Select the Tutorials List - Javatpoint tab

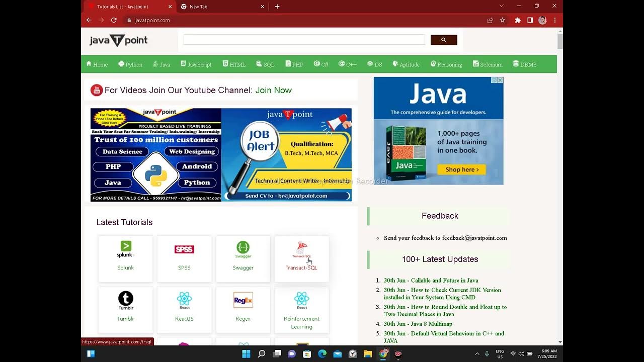pyautogui.click(x=129, y=7)
